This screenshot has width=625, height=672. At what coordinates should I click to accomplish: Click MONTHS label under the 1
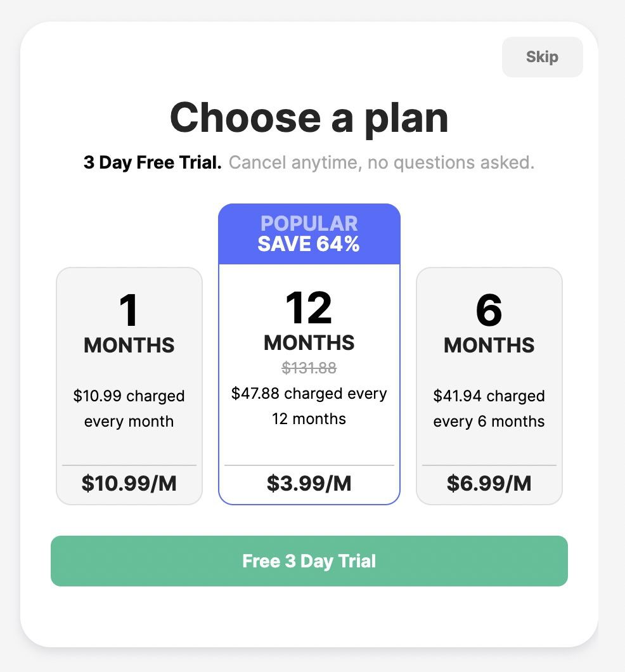[129, 346]
